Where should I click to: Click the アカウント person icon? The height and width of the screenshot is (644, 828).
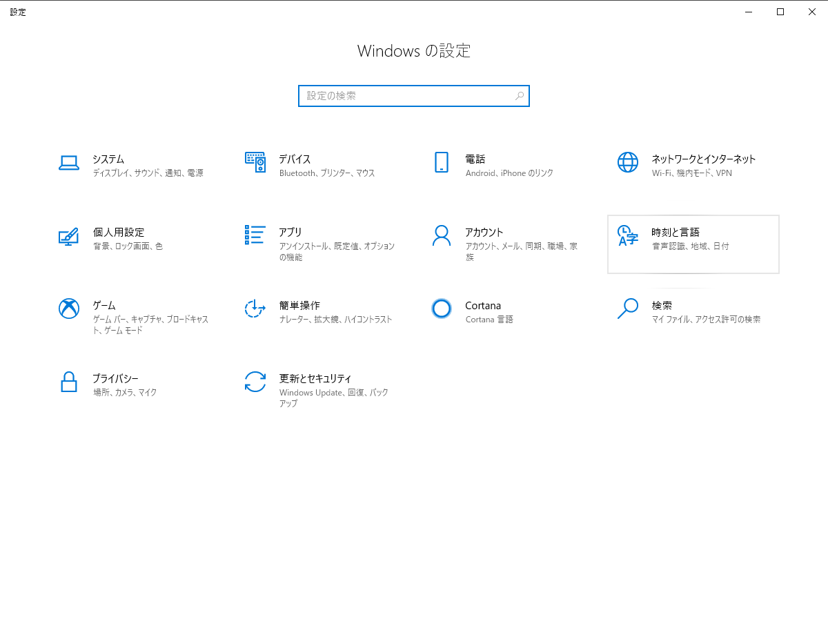pos(442,235)
